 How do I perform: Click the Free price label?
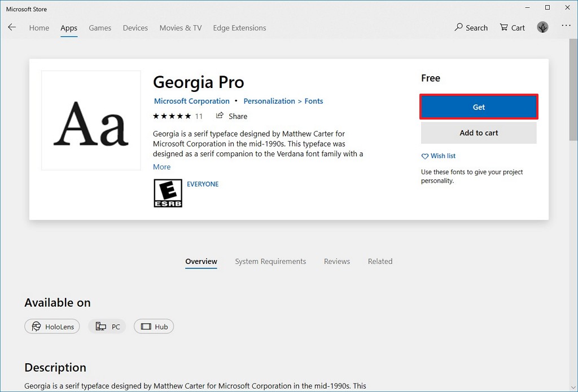click(x=431, y=78)
